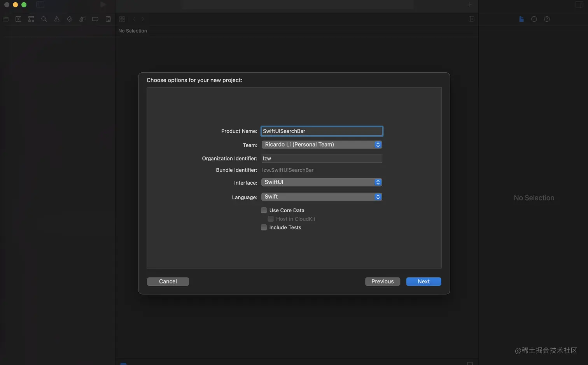Toggle the right inspector panel
Screen dimensions: 588x365
579,5
